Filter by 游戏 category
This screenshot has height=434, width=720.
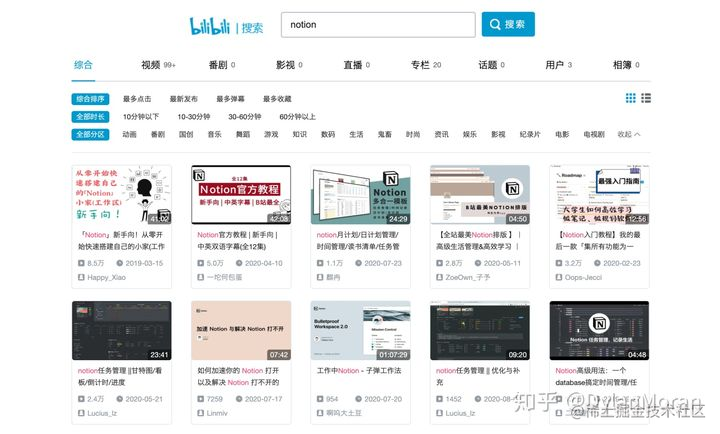point(271,134)
